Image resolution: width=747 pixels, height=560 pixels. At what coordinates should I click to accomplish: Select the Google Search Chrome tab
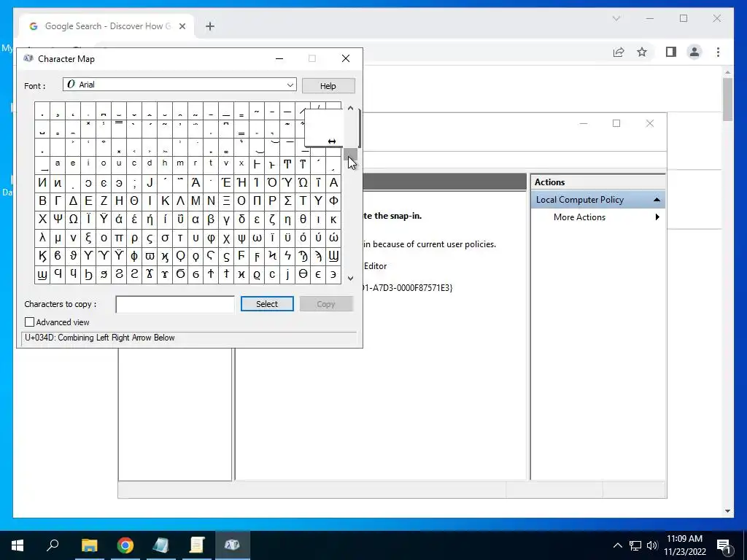(x=106, y=26)
